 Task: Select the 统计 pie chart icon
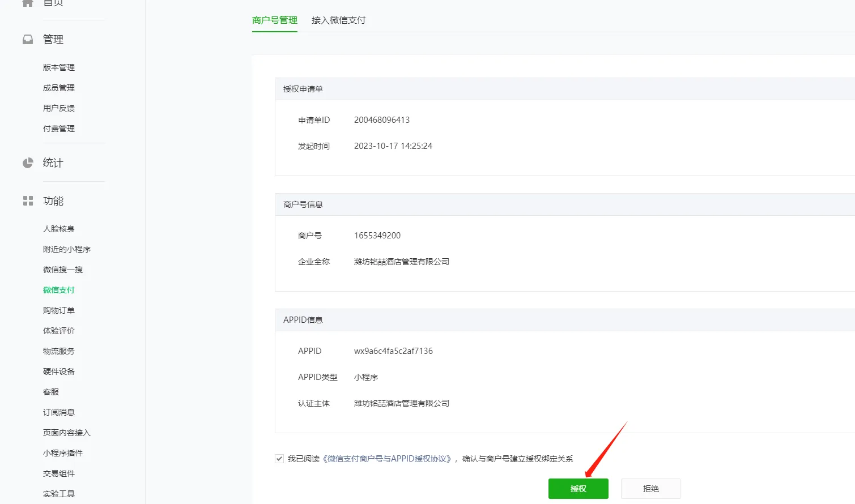tap(27, 163)
